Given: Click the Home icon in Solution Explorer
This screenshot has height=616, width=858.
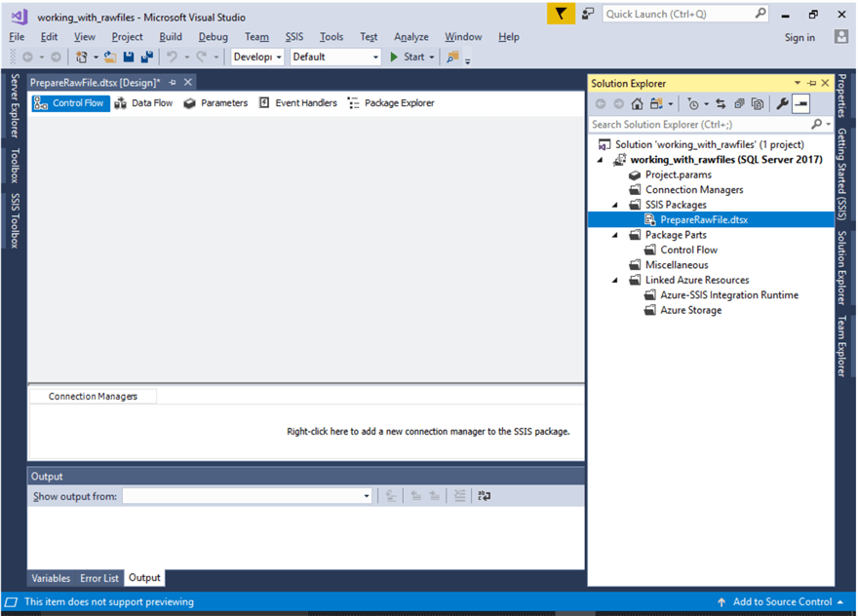Looking at the screenshot, I should tap(637, 103).
